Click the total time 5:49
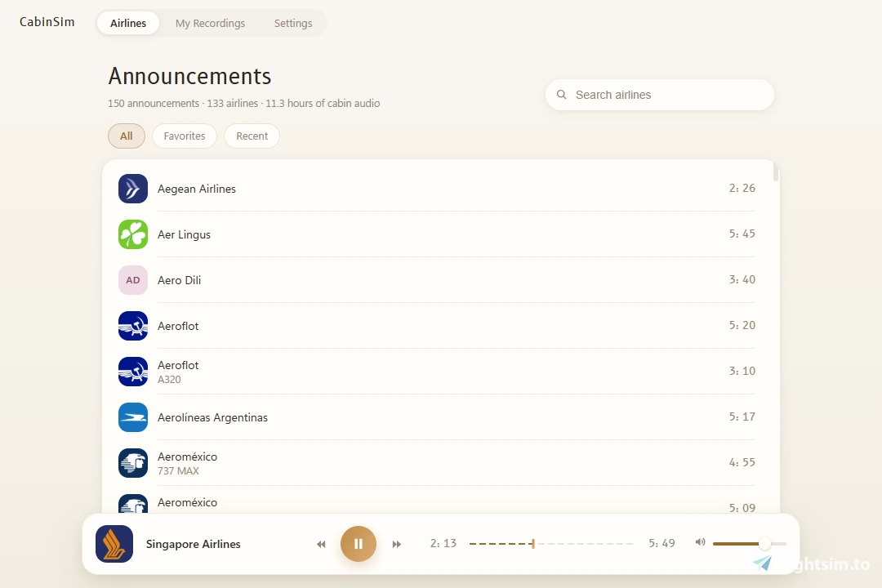Image resolution: width=882 pixels, height=588 pixels. coord(661,543)
